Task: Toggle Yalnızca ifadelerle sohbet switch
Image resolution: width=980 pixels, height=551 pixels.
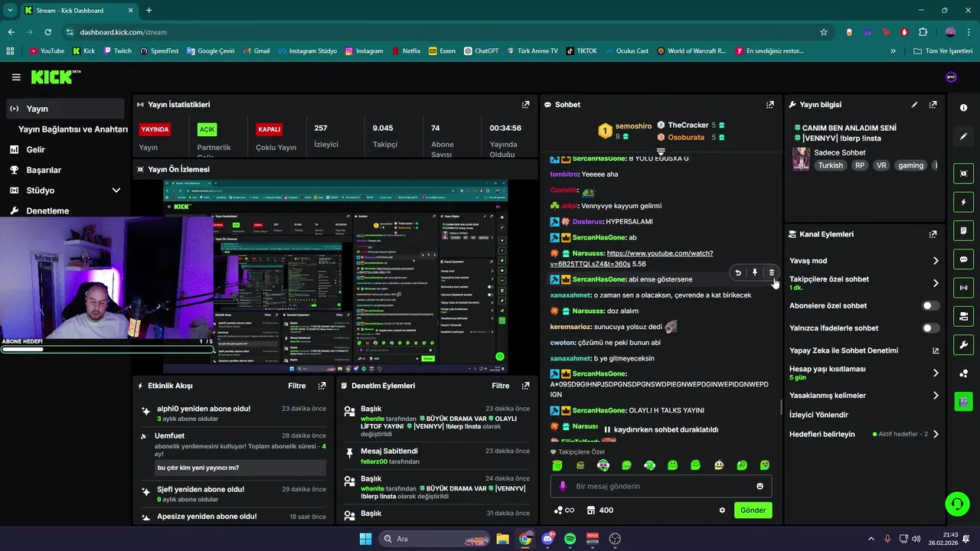Action: click(930, 328)
